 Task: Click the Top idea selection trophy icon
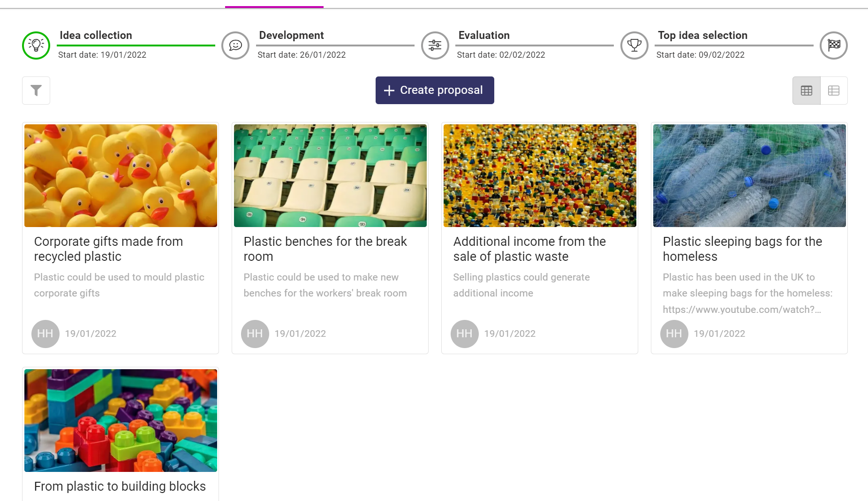634,46
